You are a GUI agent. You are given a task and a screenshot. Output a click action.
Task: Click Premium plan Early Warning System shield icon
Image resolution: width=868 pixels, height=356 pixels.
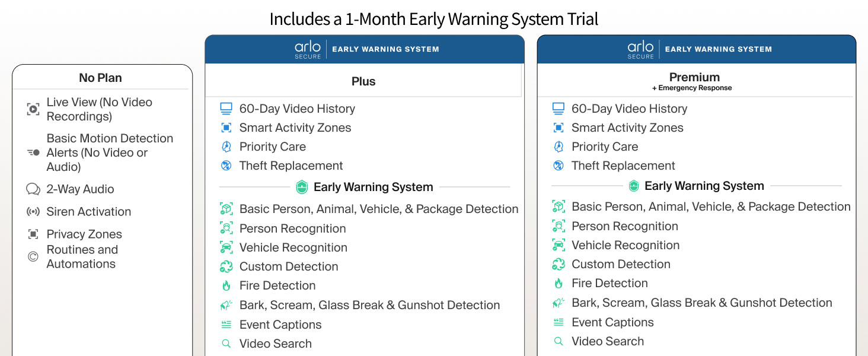(x=634, y=186)
